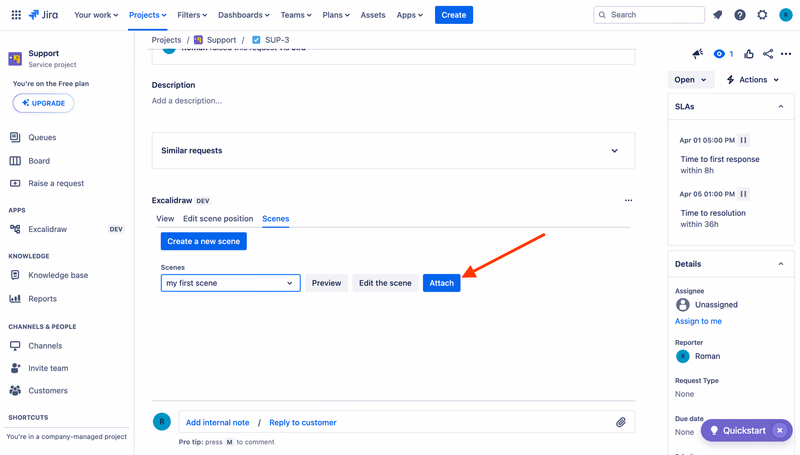Click the feedback megaphone icon
This screenshot has width=800, height=455.
tap(697, 54)
